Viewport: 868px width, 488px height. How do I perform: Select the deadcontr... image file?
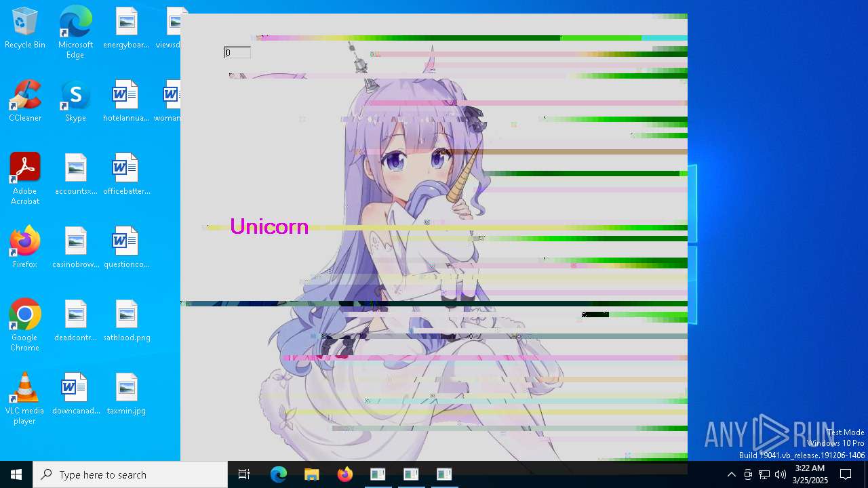point(75,321)
